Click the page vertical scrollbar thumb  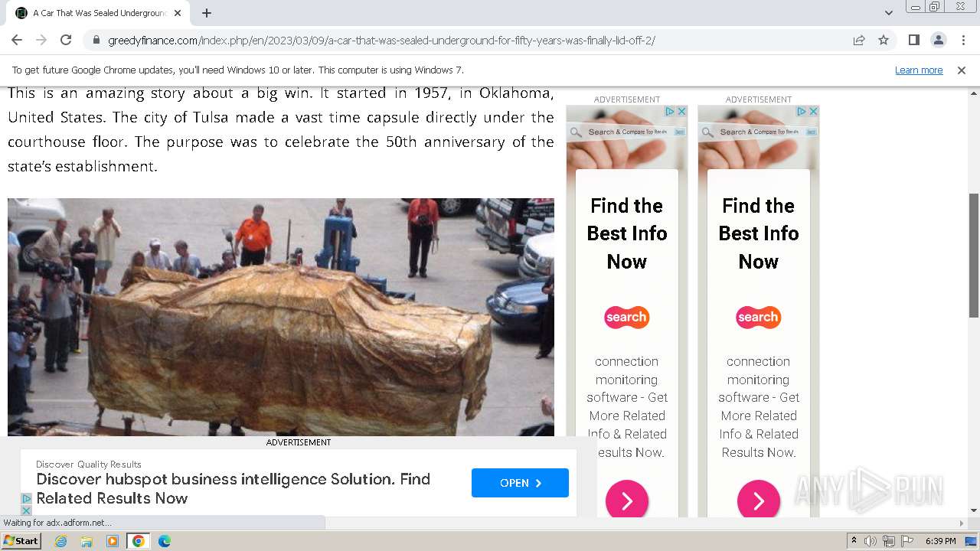click(x=974, y=255)
